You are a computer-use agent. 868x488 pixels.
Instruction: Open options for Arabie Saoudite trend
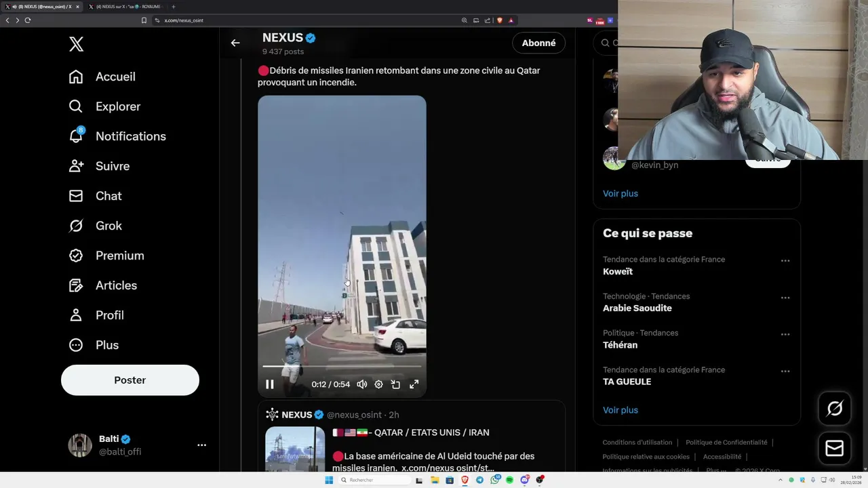pyautogui.click(x=785, y=298)
